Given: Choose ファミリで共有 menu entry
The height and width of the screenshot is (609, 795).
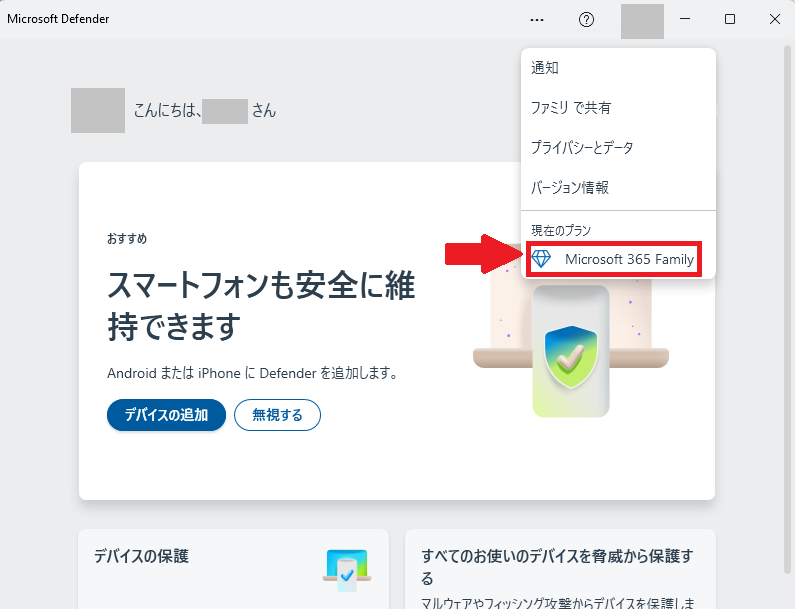Looking at the screenshot, I should (618, 108).
